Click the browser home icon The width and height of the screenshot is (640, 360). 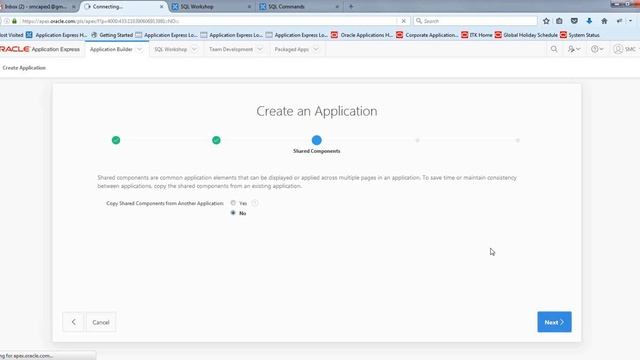[604, 21]
